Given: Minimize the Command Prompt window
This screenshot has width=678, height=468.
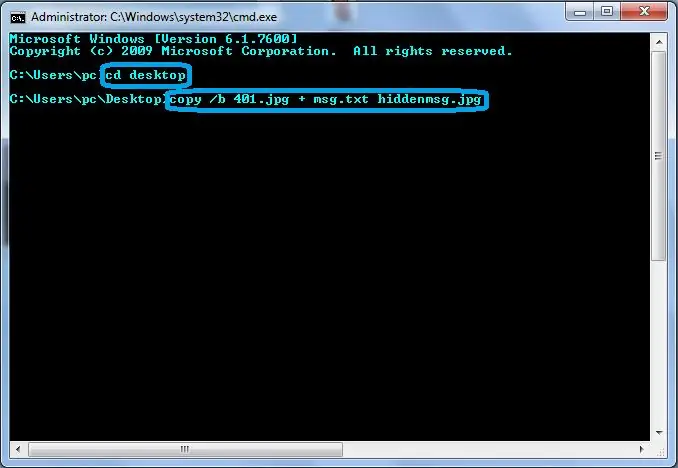Looking at the screenshot, I should (580, 12).
